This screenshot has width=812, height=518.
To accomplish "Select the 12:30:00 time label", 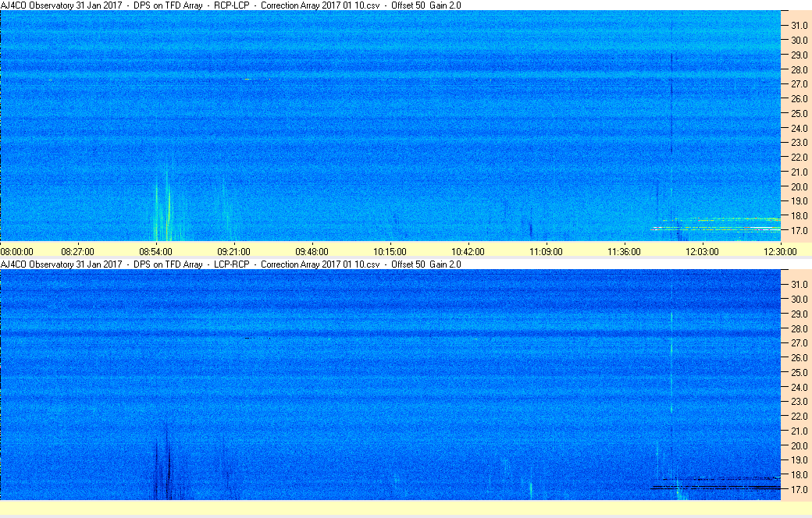I will coord(781,252).
